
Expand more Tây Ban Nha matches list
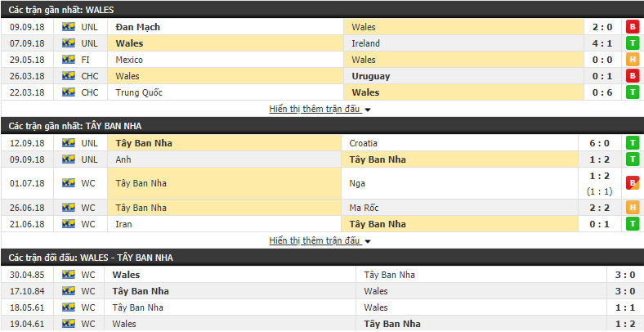315,240
